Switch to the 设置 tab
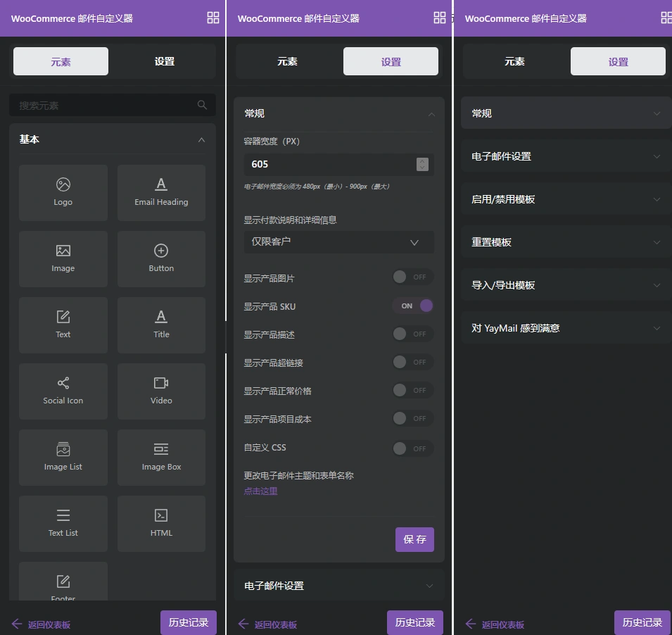The height and width of the screenshot is (635, 672). coord(391,61)
